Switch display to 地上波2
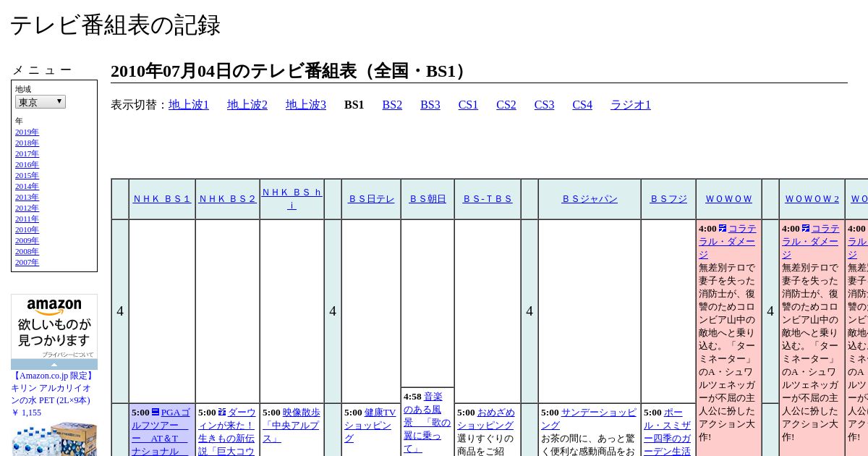Screen dimensions: 868x456 (x=247, y=105)
